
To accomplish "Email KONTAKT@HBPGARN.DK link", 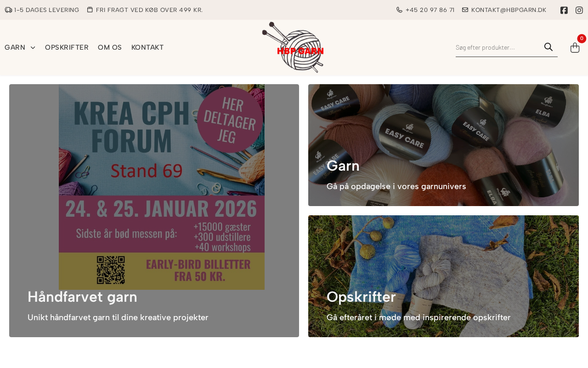I will point(509,10).
